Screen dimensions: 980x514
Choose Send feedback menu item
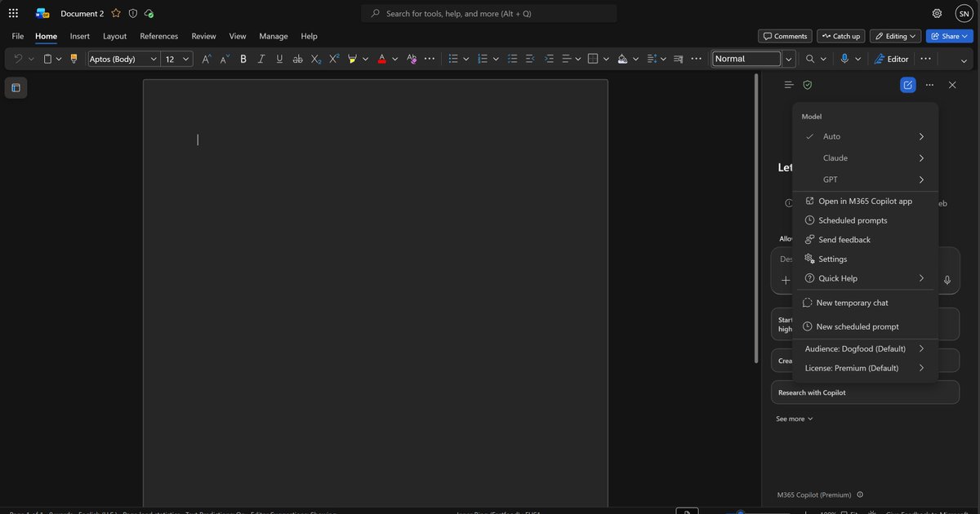(866, 240)
